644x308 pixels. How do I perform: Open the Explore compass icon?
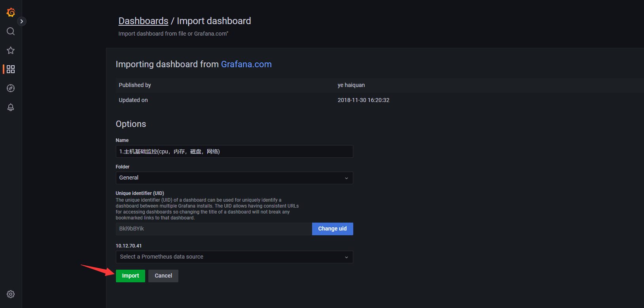[x=11, y=88]
